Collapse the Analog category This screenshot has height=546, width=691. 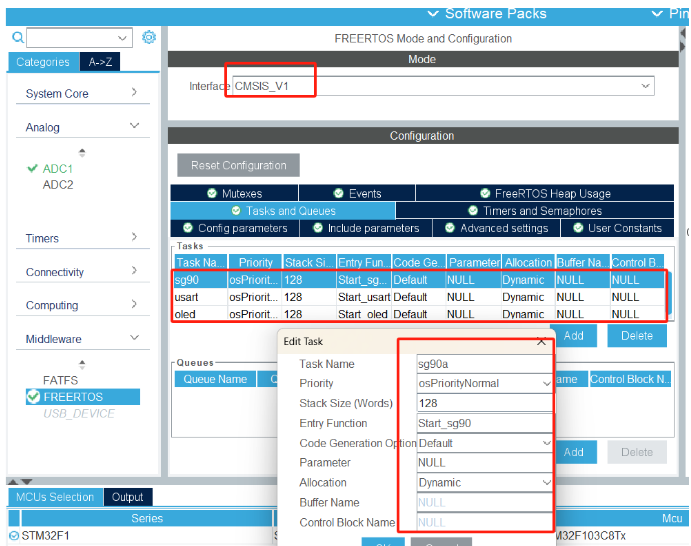pos(134,126)
